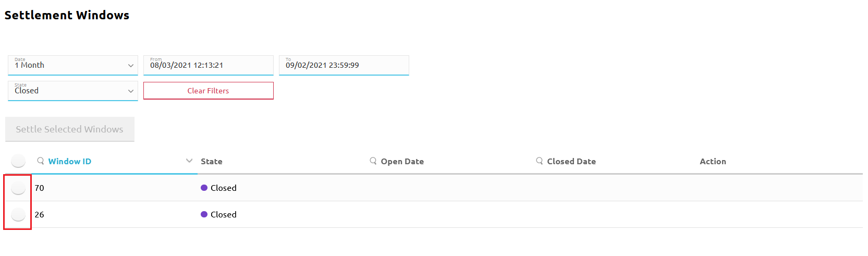Click the search icon beside Open Date

pyautogui.click(x=373, y=161)
